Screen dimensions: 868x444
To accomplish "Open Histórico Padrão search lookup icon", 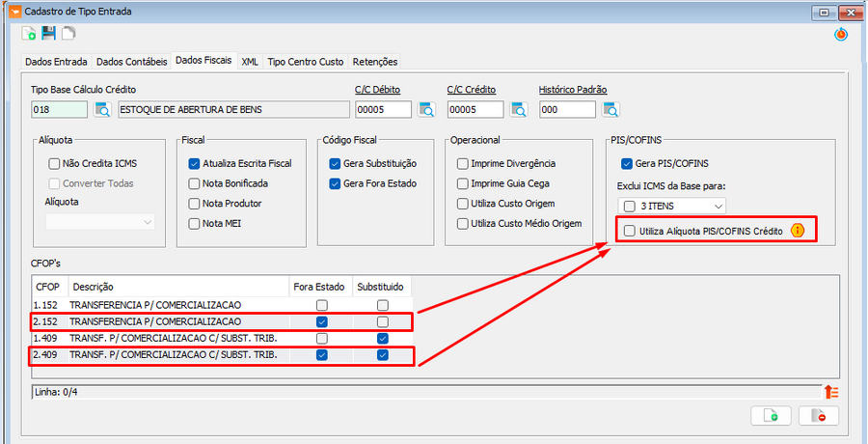I will click(x=610, y=109).
